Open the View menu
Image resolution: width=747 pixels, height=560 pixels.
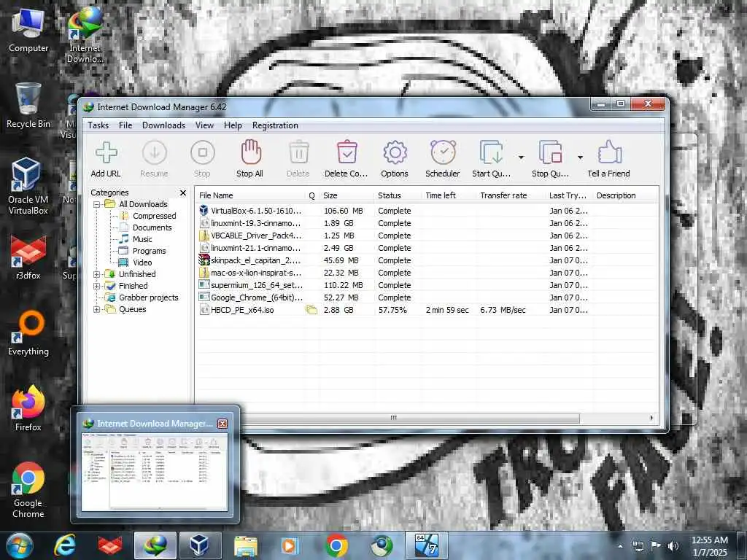coord(204,125)
